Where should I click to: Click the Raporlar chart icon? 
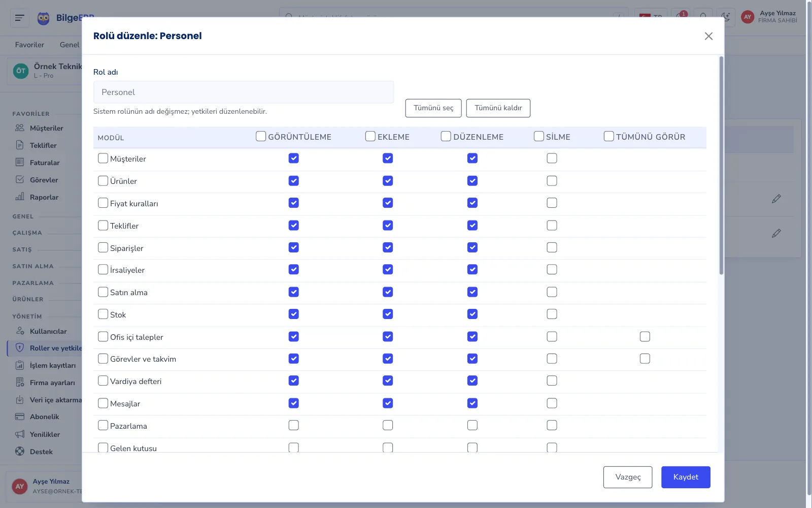coord(20,197)
